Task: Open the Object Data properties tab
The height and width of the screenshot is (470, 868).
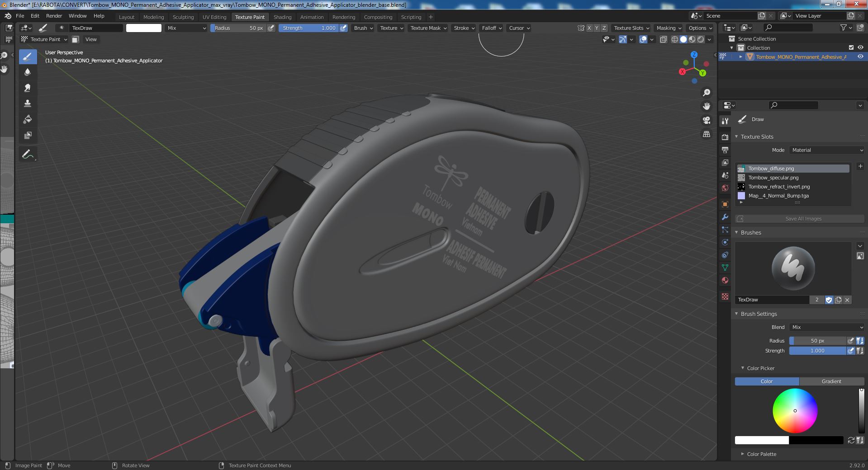Action: [725, 268]
